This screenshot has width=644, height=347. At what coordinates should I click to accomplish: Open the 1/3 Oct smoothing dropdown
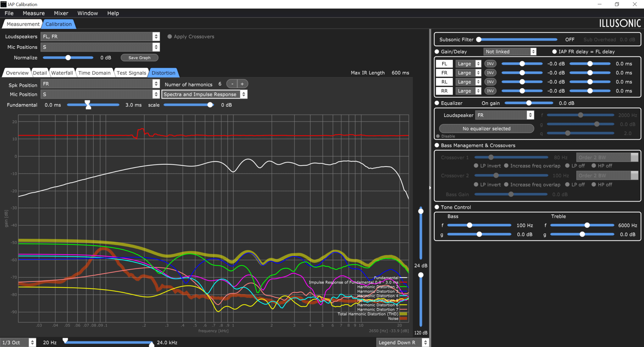18,343
